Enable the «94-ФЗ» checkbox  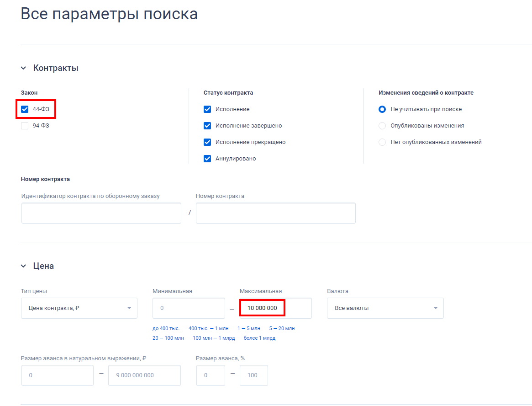click(25, 125)
